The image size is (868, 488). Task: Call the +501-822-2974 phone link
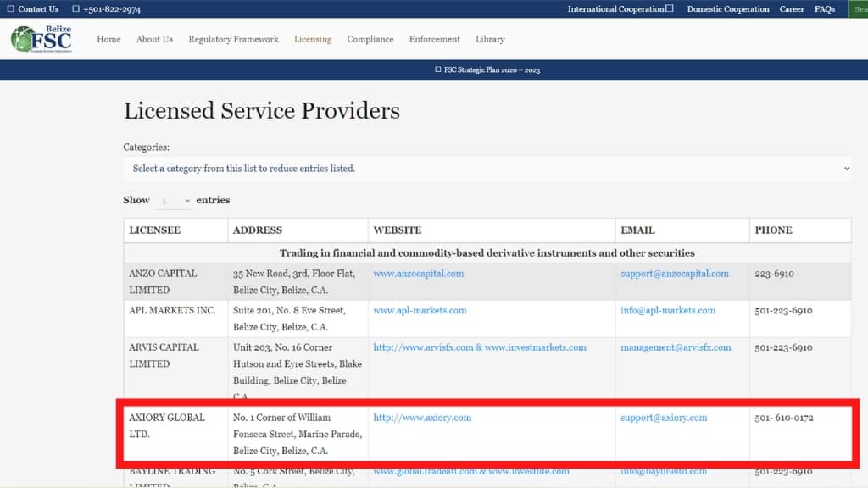(112, 9)
